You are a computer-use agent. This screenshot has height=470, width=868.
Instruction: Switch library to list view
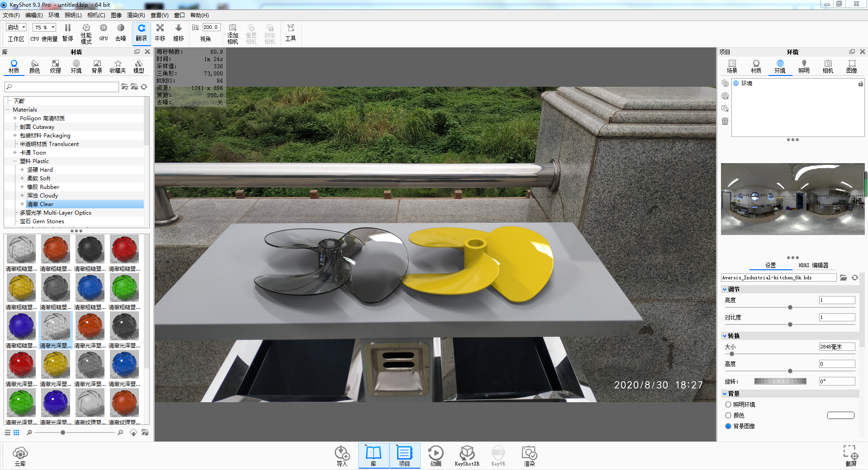pyautogui.click(x=8, y=432)
